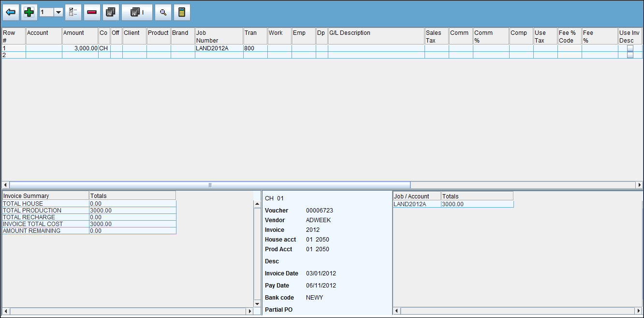Select the INVOICE TOTAL COST row
Screen dimensions: 644x318
click(x=89, y=224)
